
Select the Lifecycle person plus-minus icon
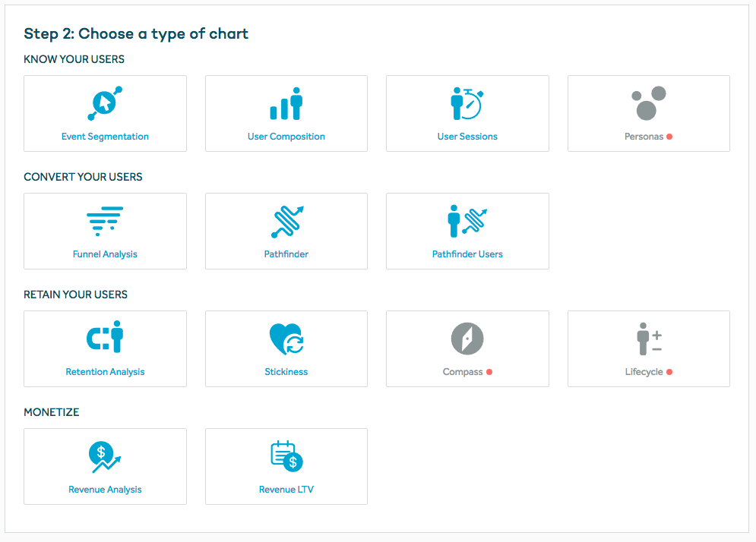[649, 339]
